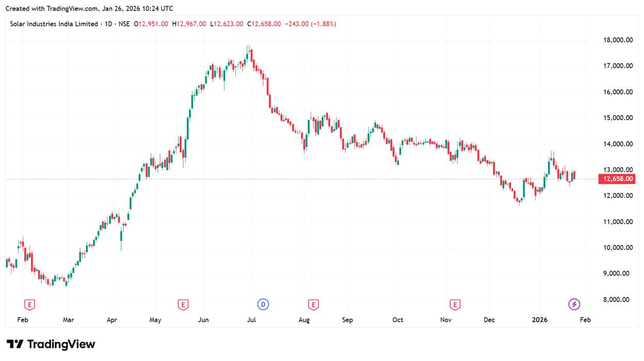Click the purple lightning bolt icon
The height and width of the screenshot is (361, 644).
(574, 305)
